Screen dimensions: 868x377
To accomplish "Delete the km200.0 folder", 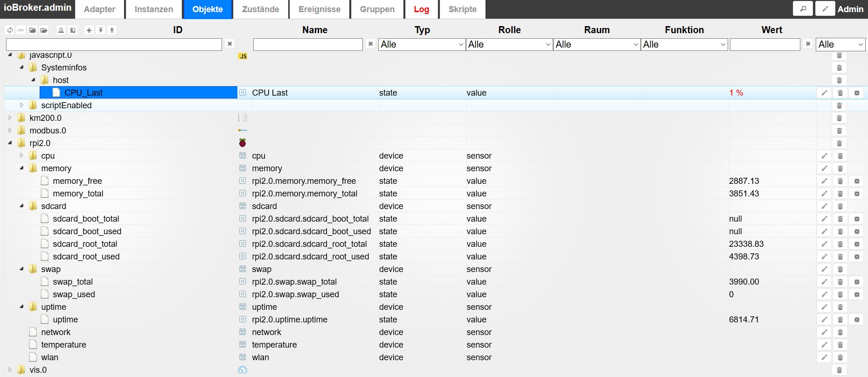I will coord(839,118).
